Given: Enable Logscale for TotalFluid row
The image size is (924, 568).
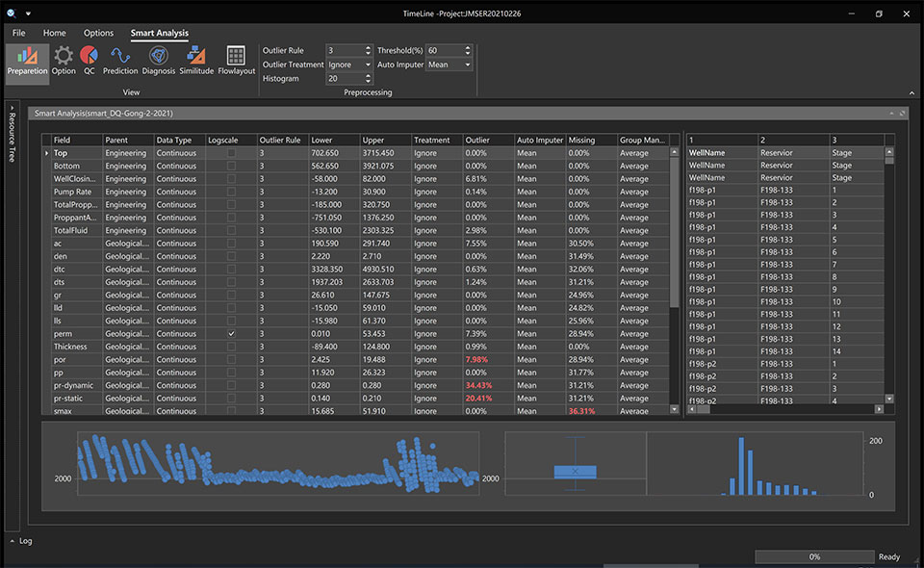Looking at the screenshot, I should click(x=232, y=231).
